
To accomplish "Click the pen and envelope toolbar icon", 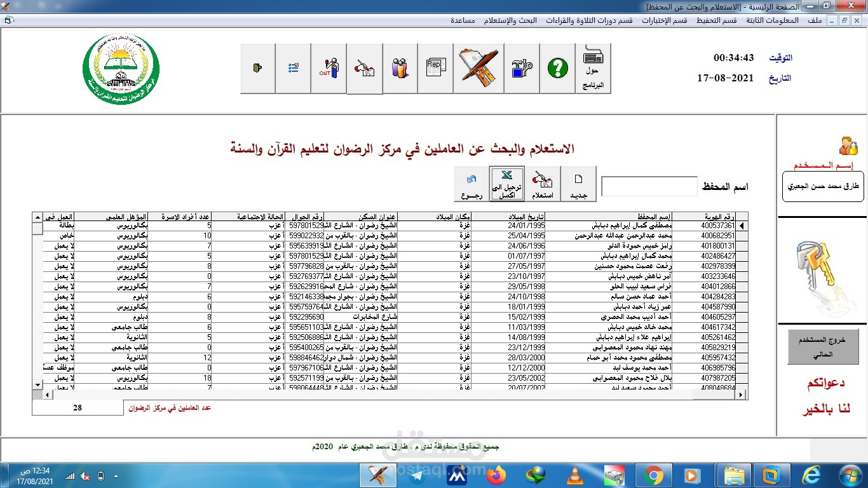I will pos(364,67).
